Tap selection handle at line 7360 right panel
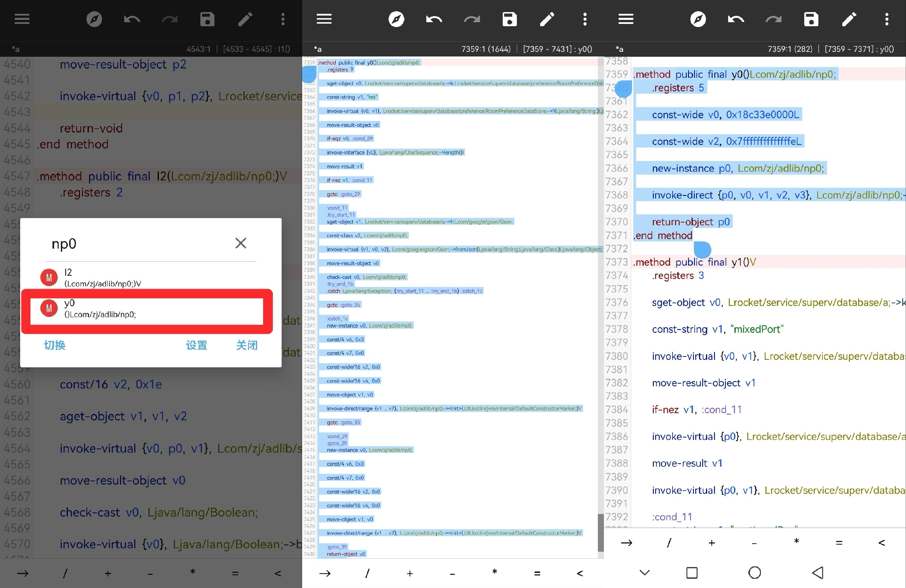Viewport: 906px width, 588px height. pos(624,89)
